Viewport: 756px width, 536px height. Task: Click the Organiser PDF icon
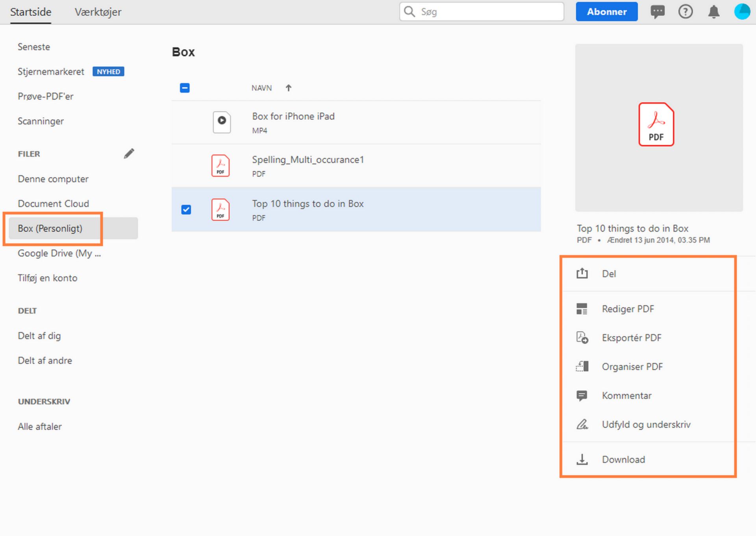582,367
